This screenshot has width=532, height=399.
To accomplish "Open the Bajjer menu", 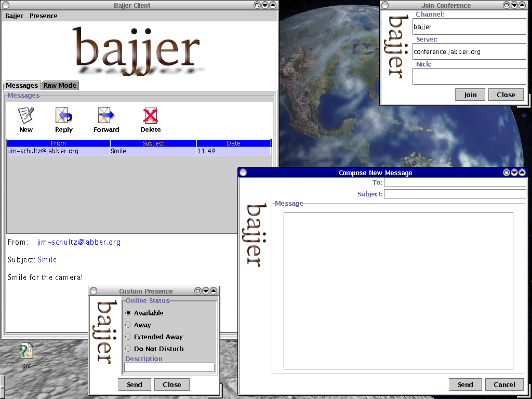I will pyautogui.click(x=14, y=16).
